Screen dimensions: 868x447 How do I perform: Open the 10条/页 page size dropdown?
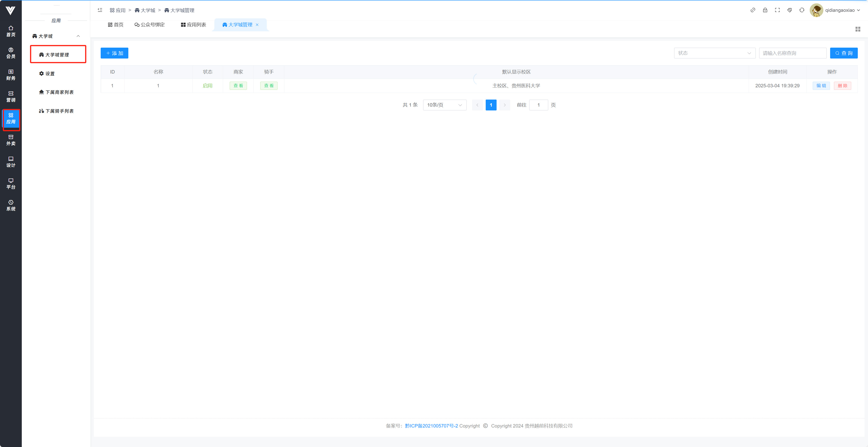pyautogui.click(x=444, y=105)
